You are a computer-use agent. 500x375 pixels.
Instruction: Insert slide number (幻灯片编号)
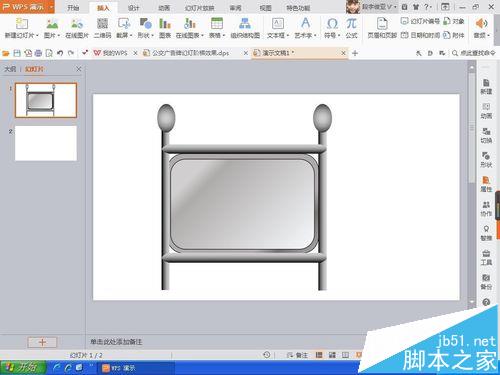(x=420, y=21)
